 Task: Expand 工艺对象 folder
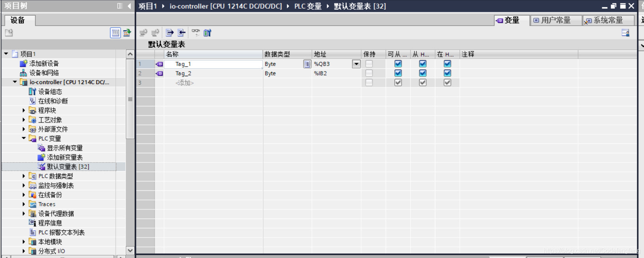(24, 120)
